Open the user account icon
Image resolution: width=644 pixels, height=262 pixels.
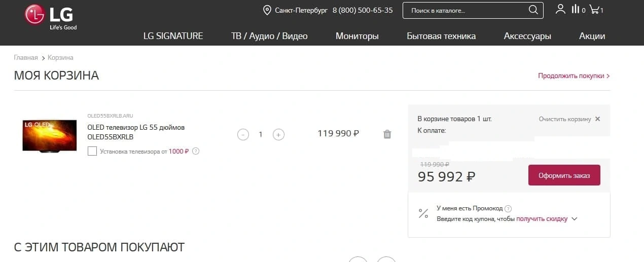click(x=560, y=9)
